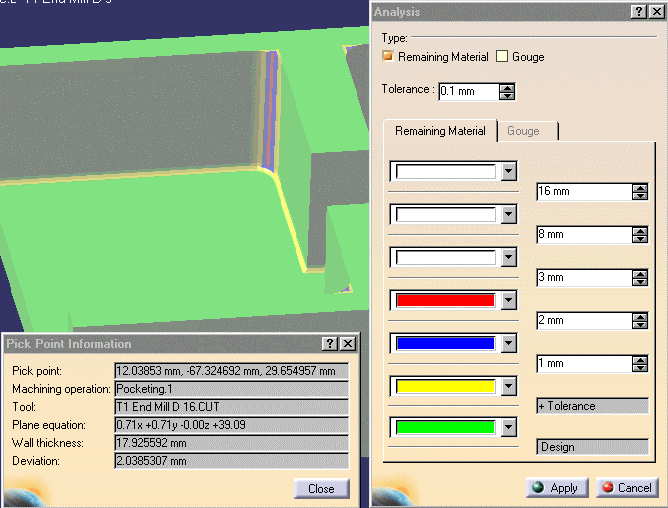Increase the 16 mm threshold spinner
The width and height of the screenshot is (668, 508).
(640, 187)
